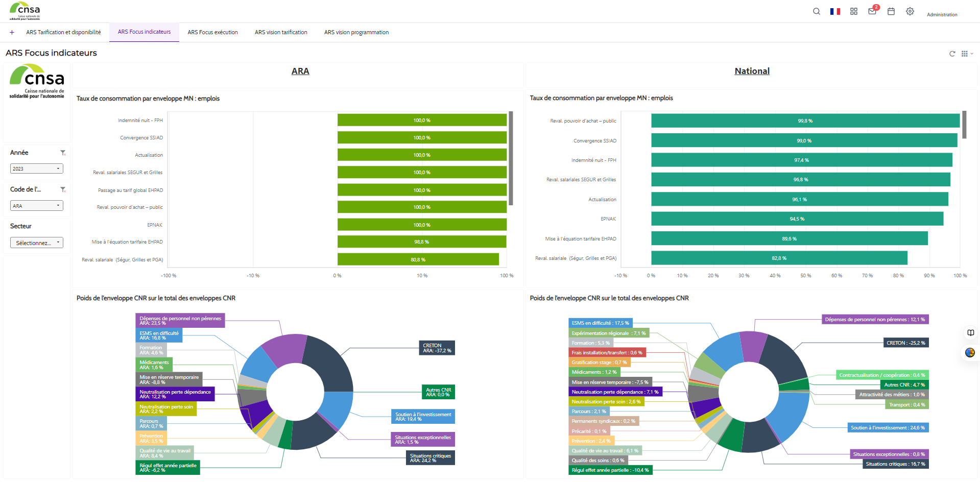This screenshot has height=482, width=980.
Task: Click the plus button to add a tab
Action: [12, 32]
